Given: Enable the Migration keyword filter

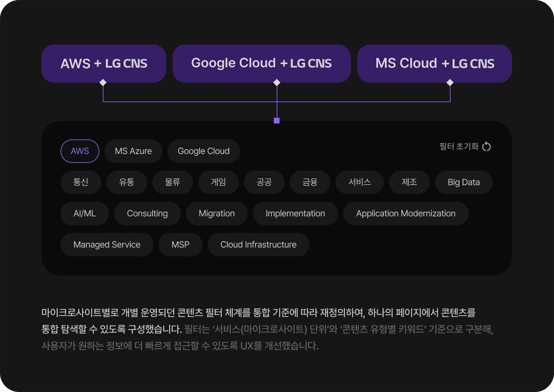Looking at the screenshot, I should [217, 213].
